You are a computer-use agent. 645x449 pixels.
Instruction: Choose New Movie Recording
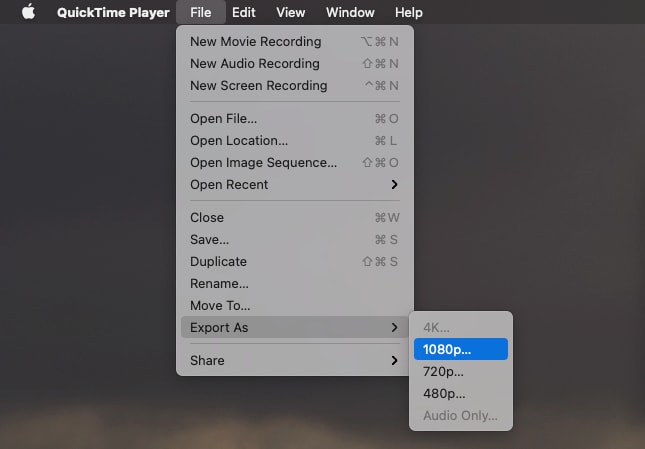(295, 42)
